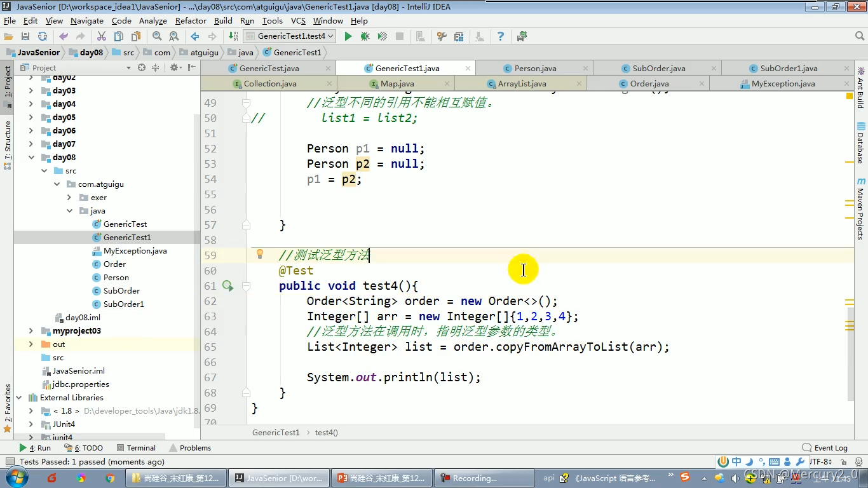This screenshot has width=868, height=488.
Task: Expand the day07 module
Action: pos(31,144)
